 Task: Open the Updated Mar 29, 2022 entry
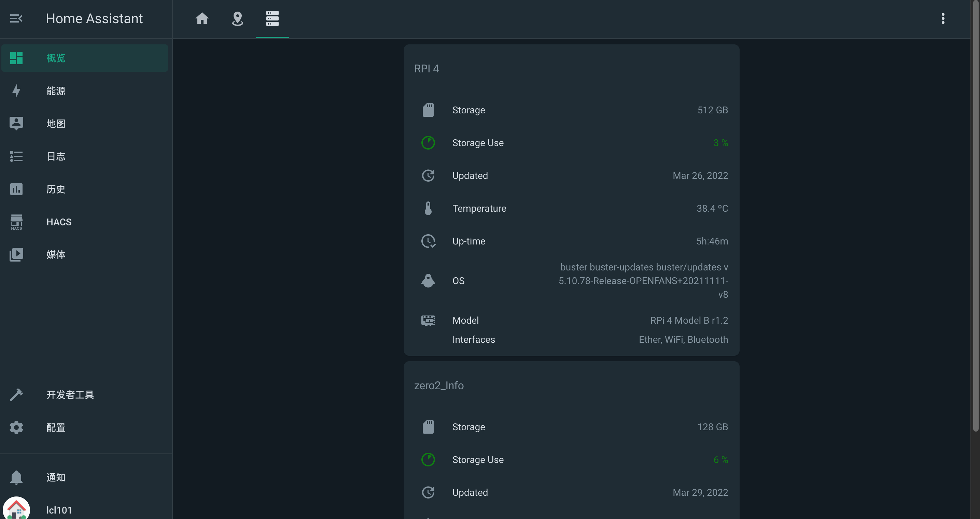point(571,492)
